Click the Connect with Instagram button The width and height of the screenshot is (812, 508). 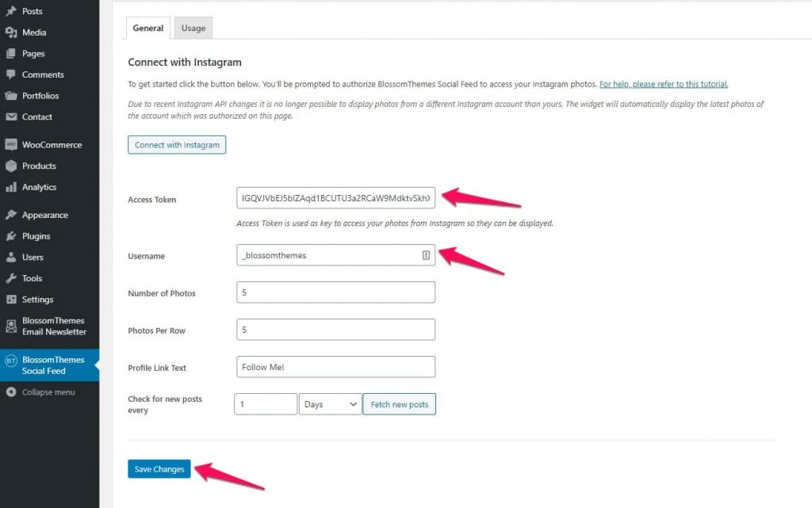point(176,144)
